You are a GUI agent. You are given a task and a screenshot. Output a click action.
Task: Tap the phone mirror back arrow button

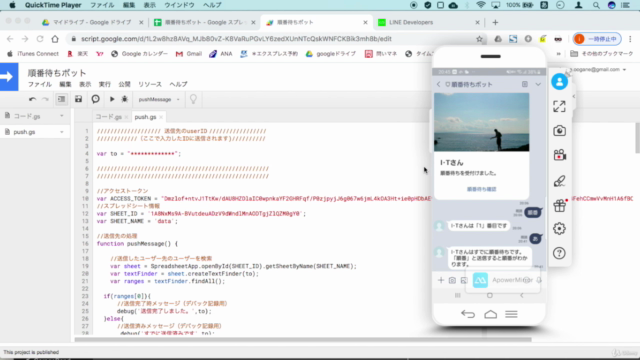(468, 314)
